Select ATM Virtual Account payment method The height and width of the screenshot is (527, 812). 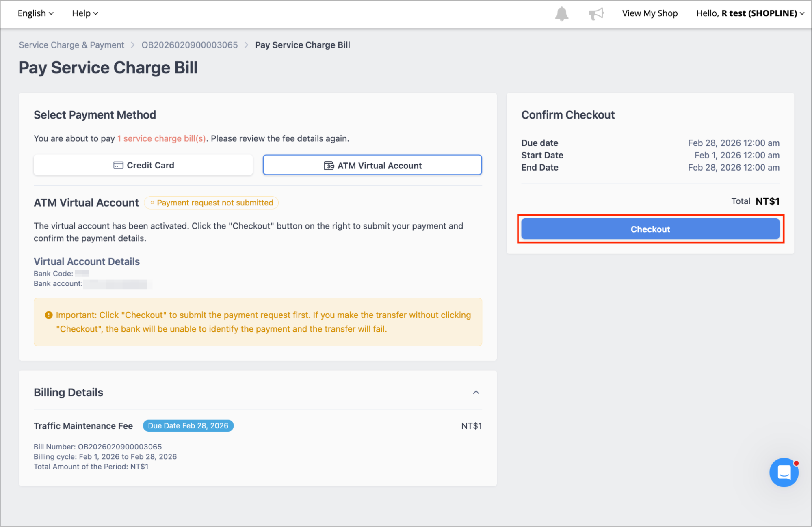pyautogui.click(x=372, y=165)
